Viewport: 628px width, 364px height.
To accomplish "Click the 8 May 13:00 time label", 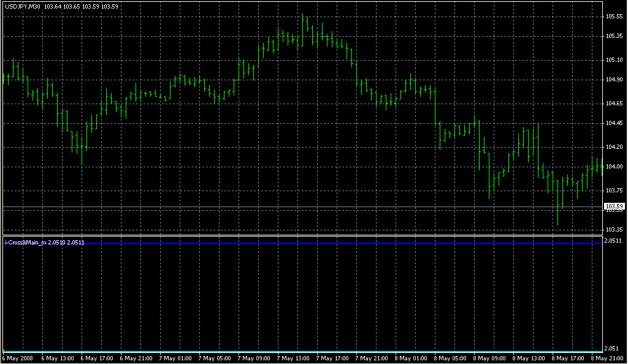I will [x=529, y=359].
